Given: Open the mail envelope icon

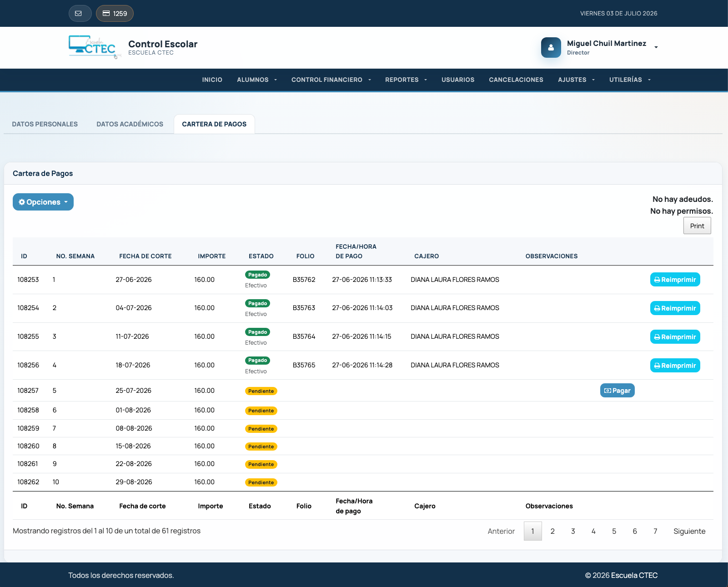Looking at the screenshot, I should pos(80,14).
